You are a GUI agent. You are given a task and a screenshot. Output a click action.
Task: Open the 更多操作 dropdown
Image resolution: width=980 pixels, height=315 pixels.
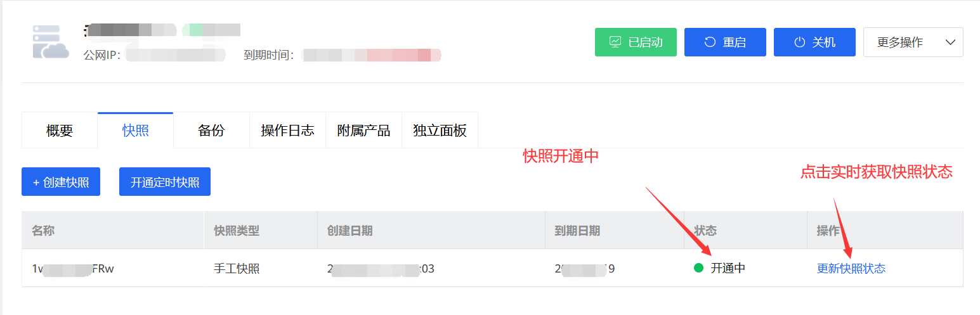[x=913, y=42]
